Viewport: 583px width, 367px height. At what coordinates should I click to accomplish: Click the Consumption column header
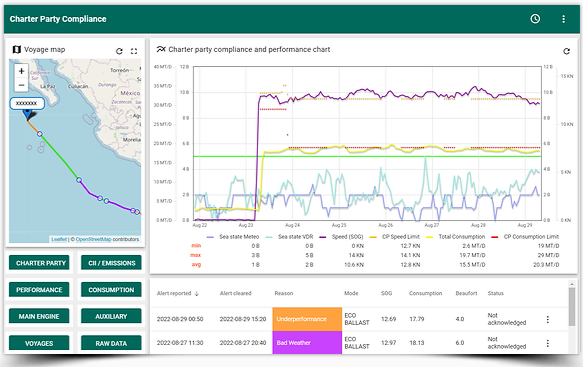tap(425, 293)
